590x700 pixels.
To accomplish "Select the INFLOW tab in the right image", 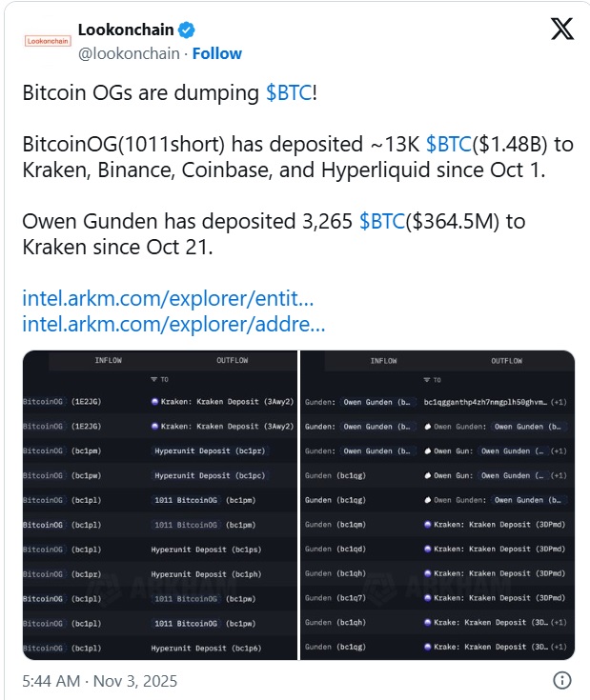I will [x=383, y=361].
